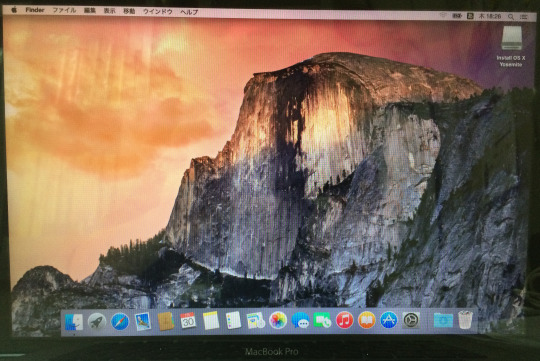
Task: Open App Store icon in Dock
Action: tap(389, 320)
